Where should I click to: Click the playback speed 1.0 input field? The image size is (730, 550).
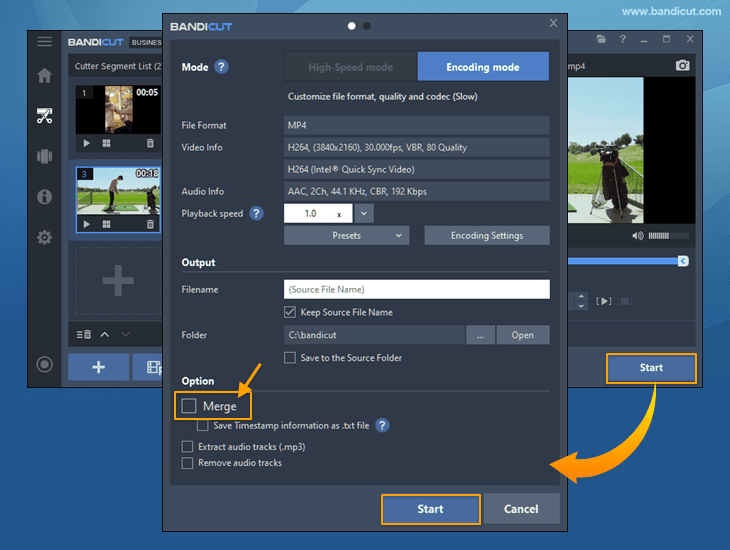pos(318,214)
